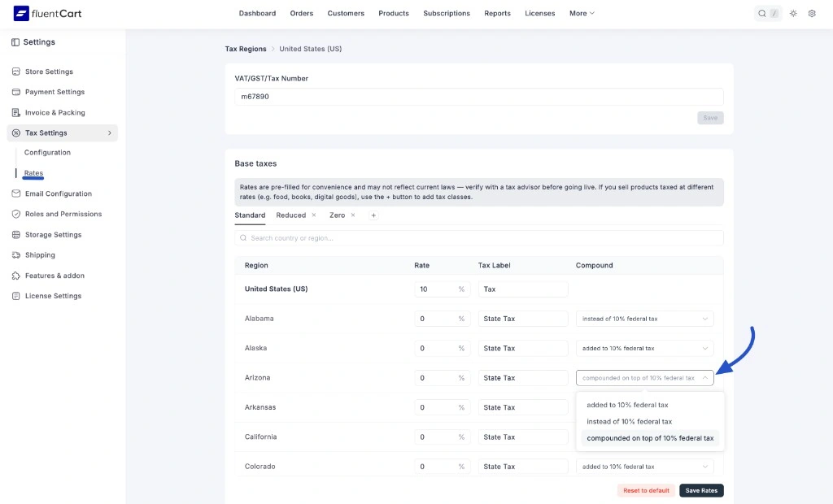Open the More menu dropdown
833x504 pixels.
pos(582,13)
